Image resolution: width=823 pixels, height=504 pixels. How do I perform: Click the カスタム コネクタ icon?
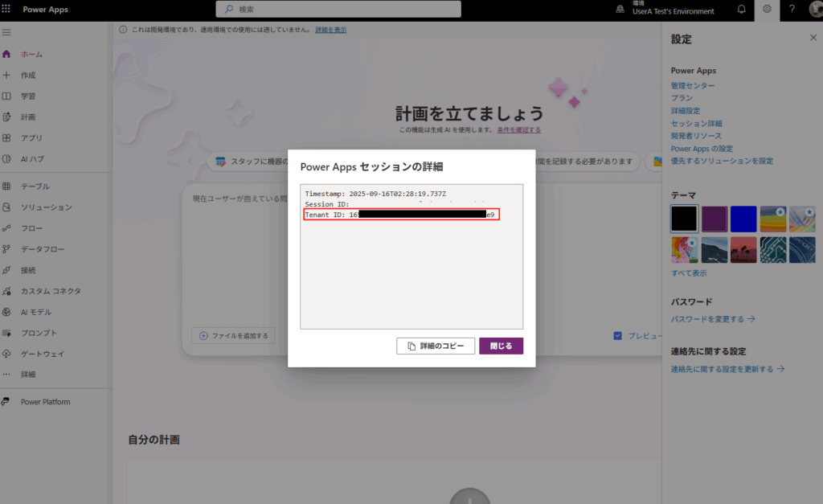tap(6, 291)
